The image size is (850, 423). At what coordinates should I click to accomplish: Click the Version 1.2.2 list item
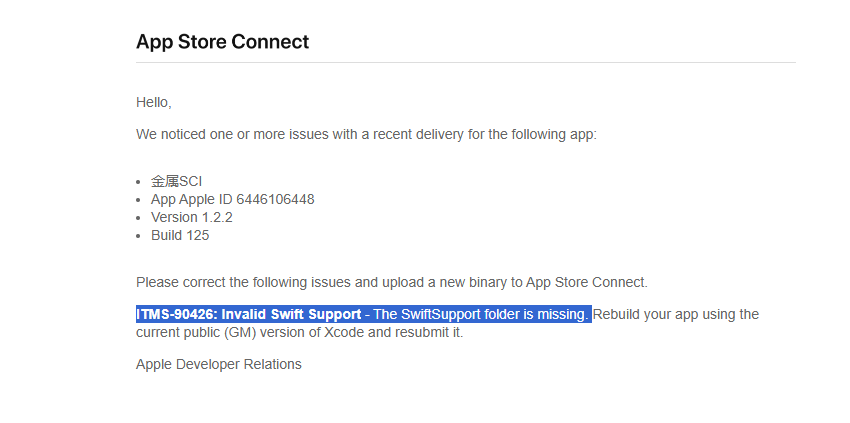192,217
